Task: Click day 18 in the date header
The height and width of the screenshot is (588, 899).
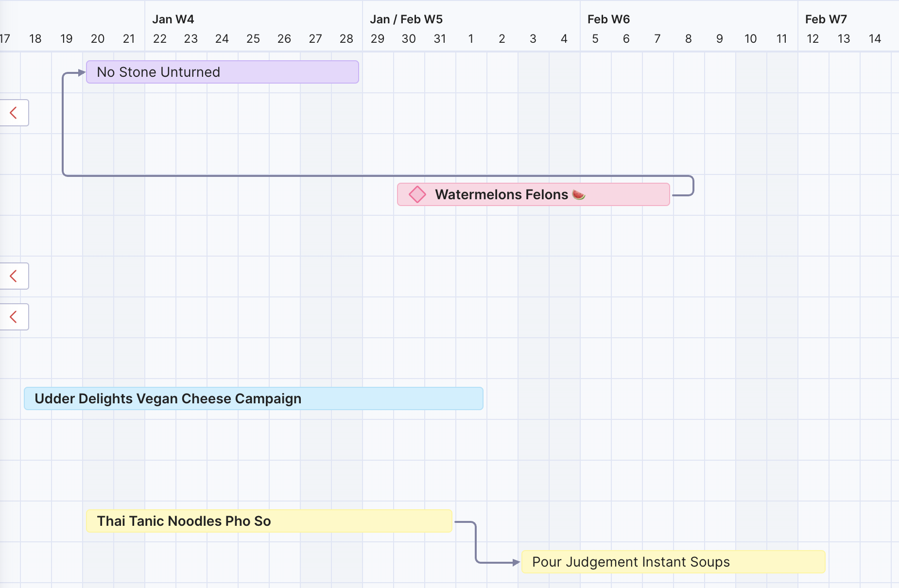Action: point(35,39)
